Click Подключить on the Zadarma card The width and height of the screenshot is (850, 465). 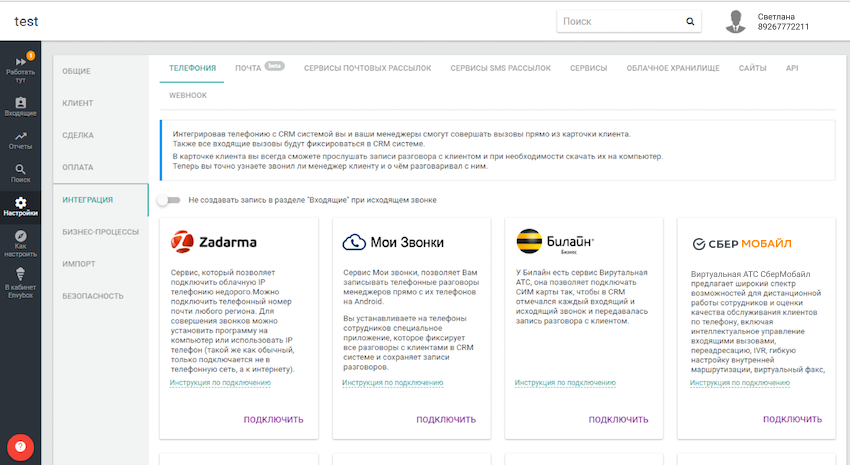point(273,419)
